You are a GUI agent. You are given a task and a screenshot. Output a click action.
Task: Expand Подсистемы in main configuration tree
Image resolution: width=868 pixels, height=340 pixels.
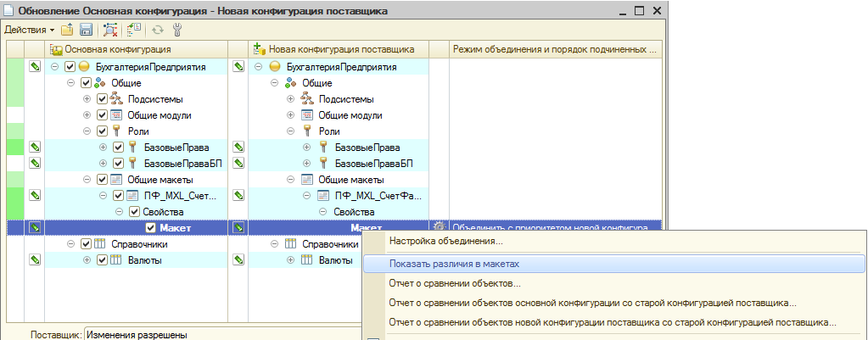pos(87,99)
